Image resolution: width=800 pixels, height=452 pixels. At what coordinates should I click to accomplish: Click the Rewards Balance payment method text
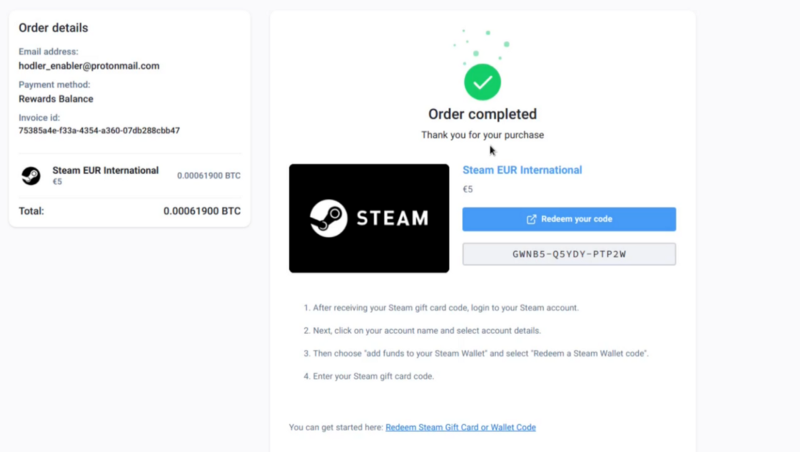[56, 99]
